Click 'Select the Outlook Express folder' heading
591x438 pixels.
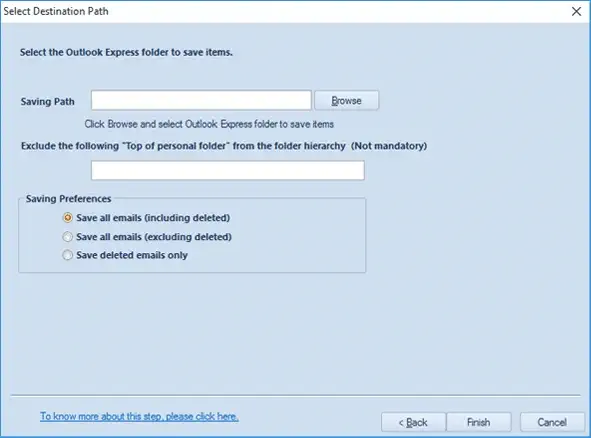click(x=126, y=52)
